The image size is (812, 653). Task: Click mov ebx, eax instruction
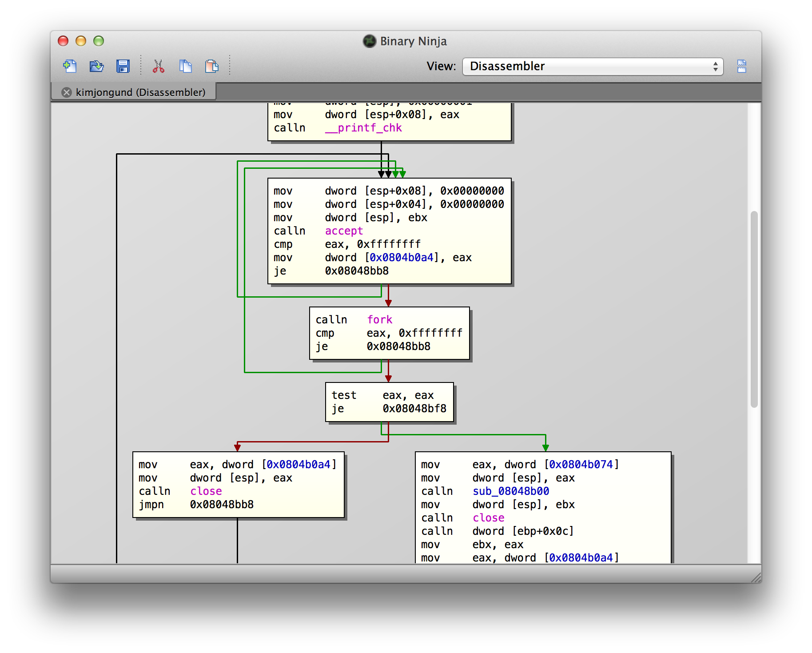point(472,545)
